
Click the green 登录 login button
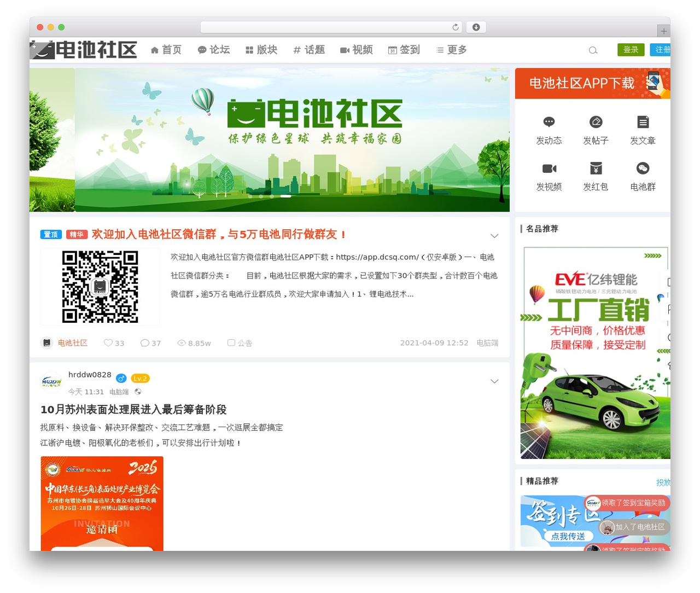[631, 50]
